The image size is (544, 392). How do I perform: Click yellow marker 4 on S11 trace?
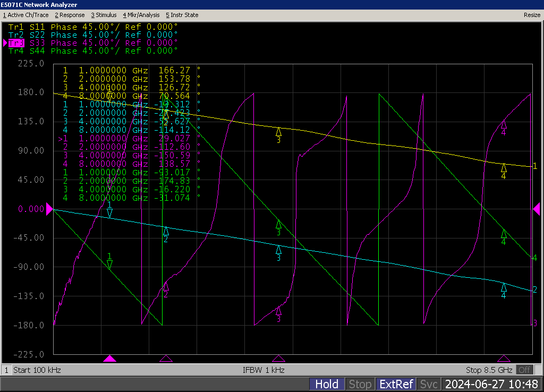click(504, 168)
